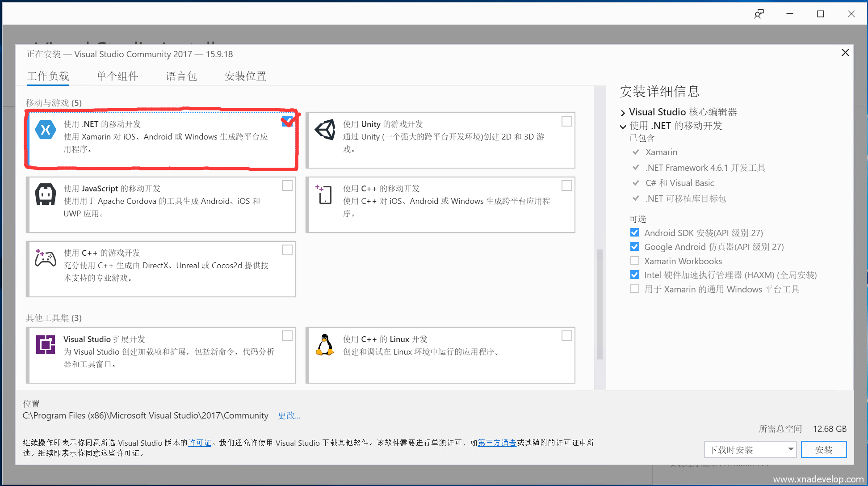Click the 安装 install button

click(823, 449)
